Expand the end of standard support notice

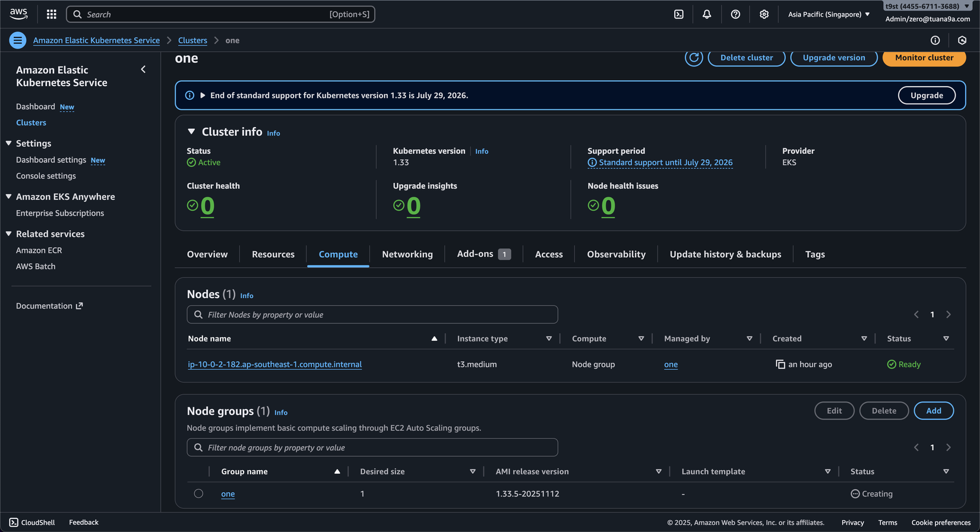pyautogui.click(x=203, y=96)
